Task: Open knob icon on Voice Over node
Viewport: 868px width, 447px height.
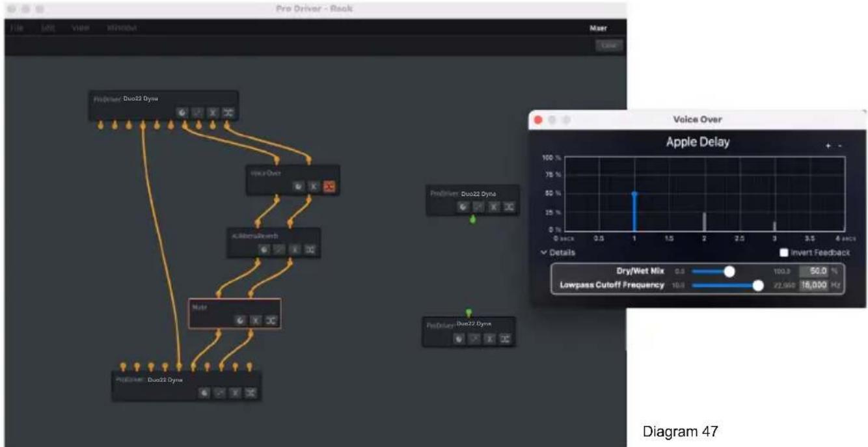Action: [x=298, y=186]
